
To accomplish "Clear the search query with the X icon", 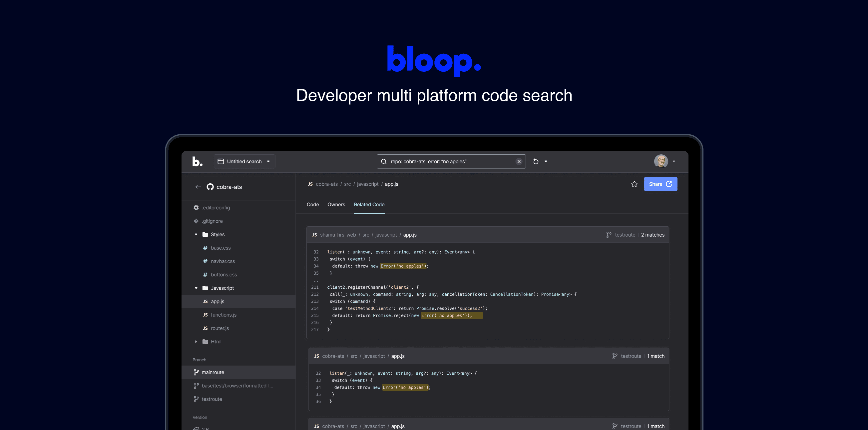I will coord(519,161).
